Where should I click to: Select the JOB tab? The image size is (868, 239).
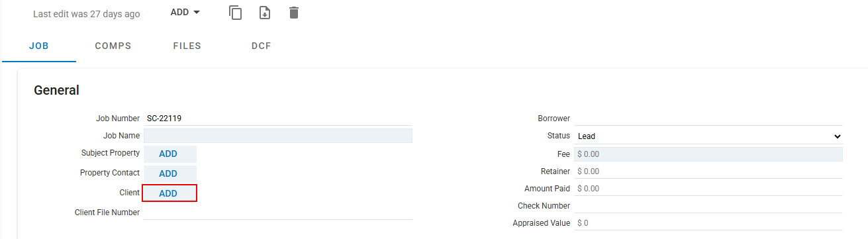[x=39, y=46]
